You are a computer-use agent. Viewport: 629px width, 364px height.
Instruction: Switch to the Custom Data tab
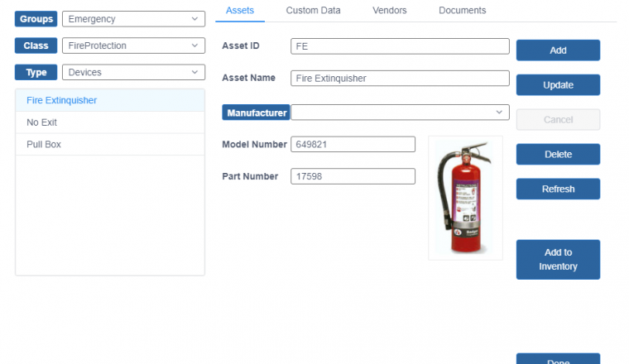[314, 11]
